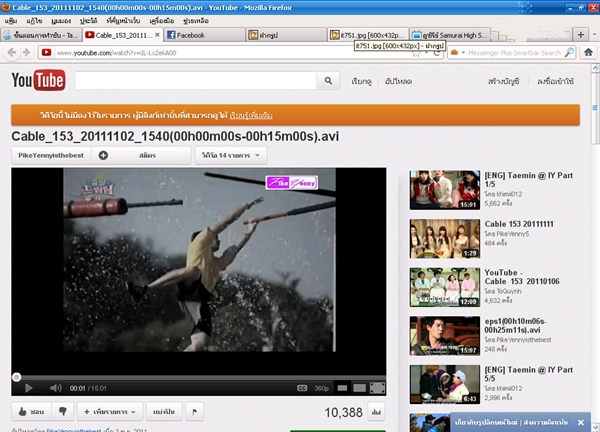Click the video progress scrubber handle

pyautogui.click(x=16, y=377)
